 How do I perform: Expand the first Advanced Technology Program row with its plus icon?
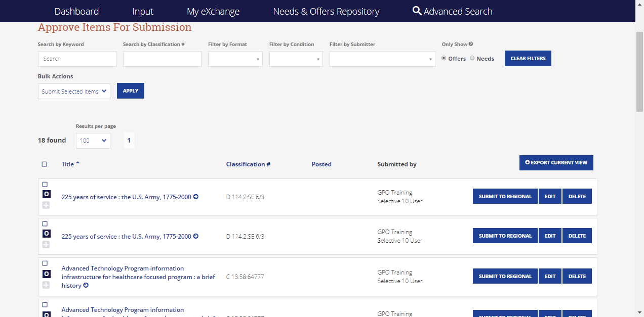click(x=46, y=285)
